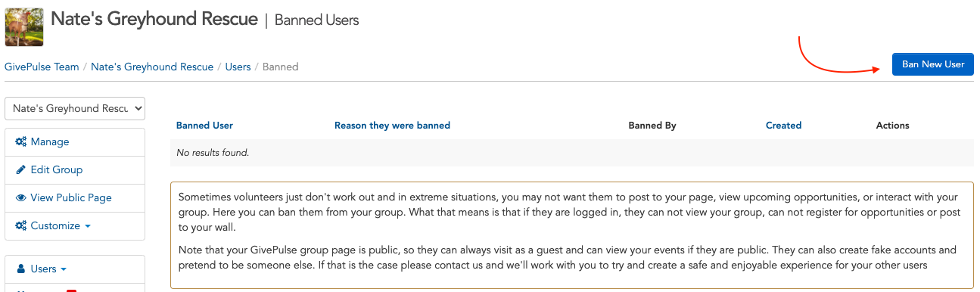980x292 pixels.
Task: Click the gears icon next to Customize
Action: [21, 225]
